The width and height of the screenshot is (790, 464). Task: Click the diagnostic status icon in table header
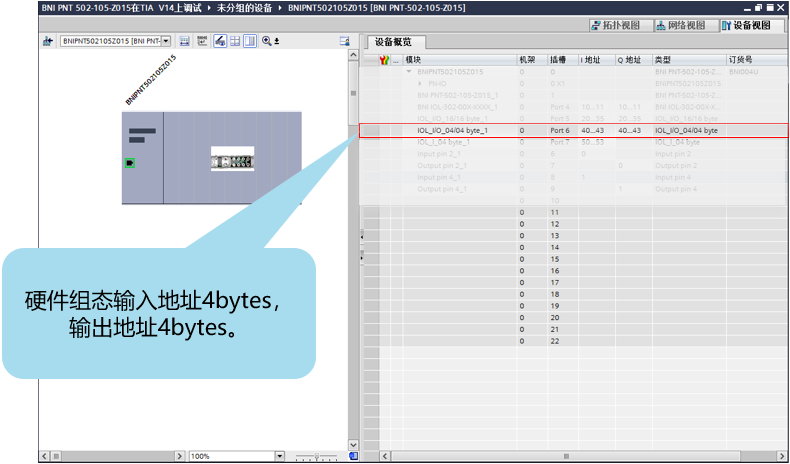pos(385,61)
